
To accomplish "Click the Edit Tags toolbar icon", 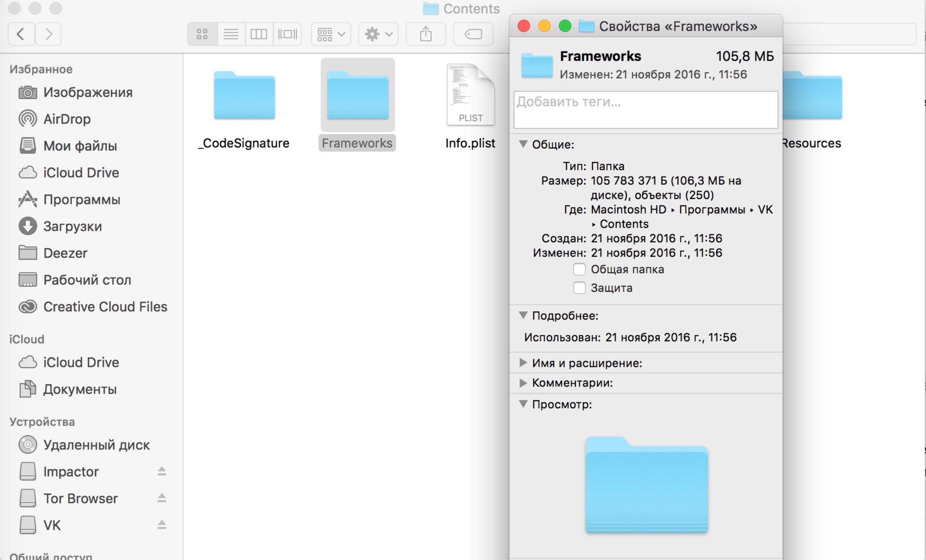I will tap(473, 34).
